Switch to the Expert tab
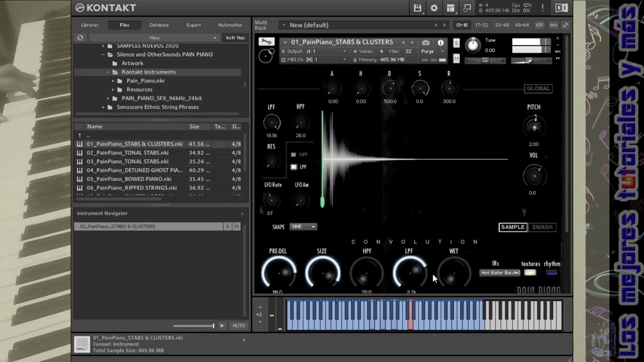The width and height of the screenshot is (644, 362). (x=194, y=25)
